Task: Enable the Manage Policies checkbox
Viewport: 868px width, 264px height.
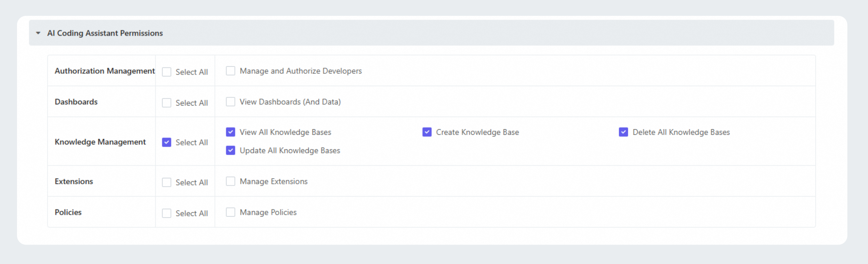Action: pyautogui.click(x=230, y=212)
